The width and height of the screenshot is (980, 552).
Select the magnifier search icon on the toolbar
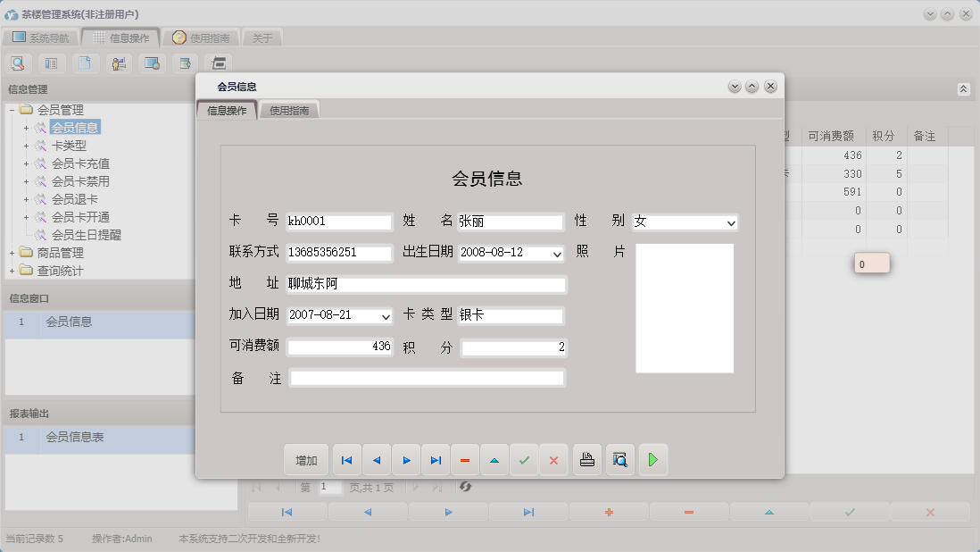[18, 63]
